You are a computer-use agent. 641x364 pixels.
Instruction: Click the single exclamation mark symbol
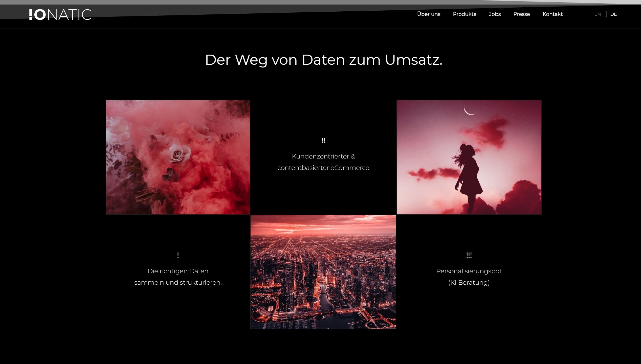[x=178, y=255]
